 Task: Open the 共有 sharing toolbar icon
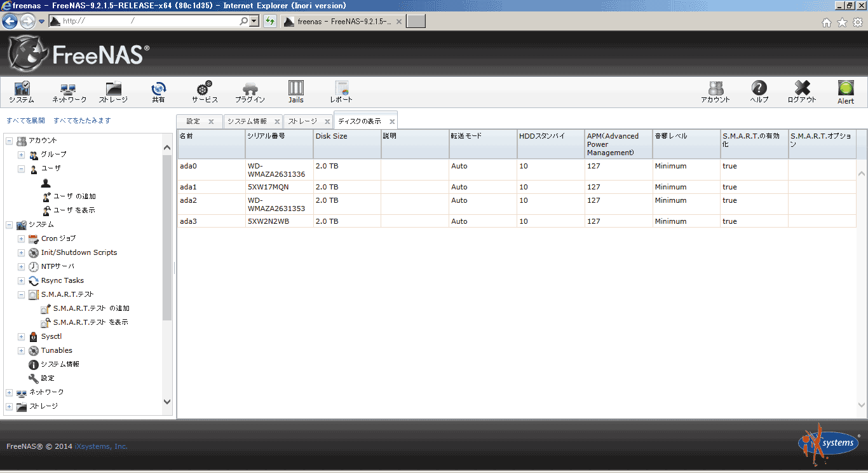[158, 92]
